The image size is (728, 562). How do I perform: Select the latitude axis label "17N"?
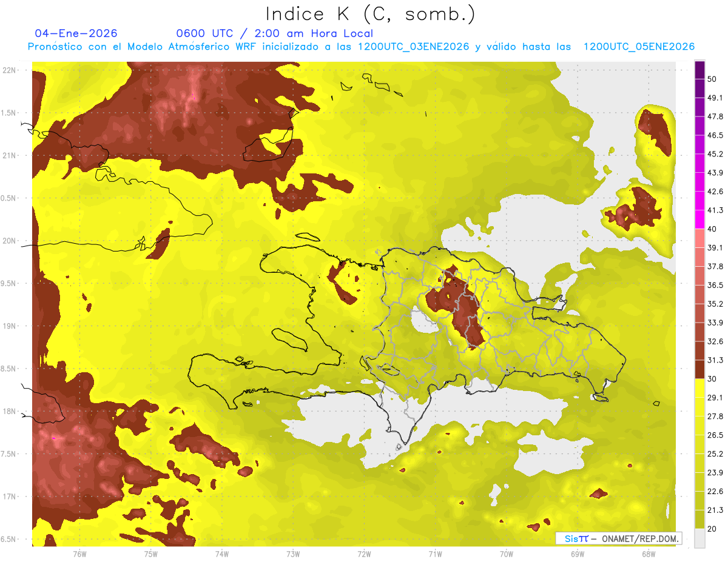coord(8,497)
